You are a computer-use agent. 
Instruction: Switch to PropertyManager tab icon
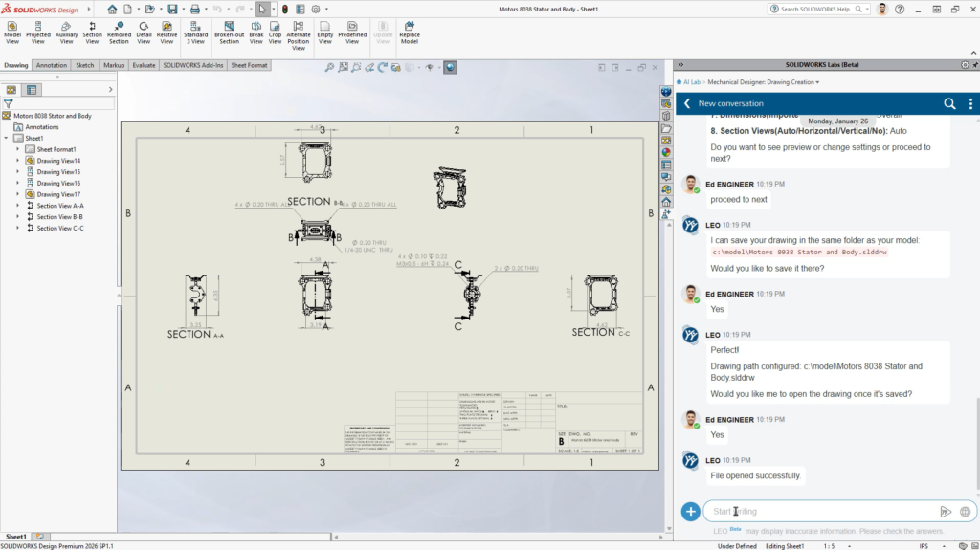(32, 90)
